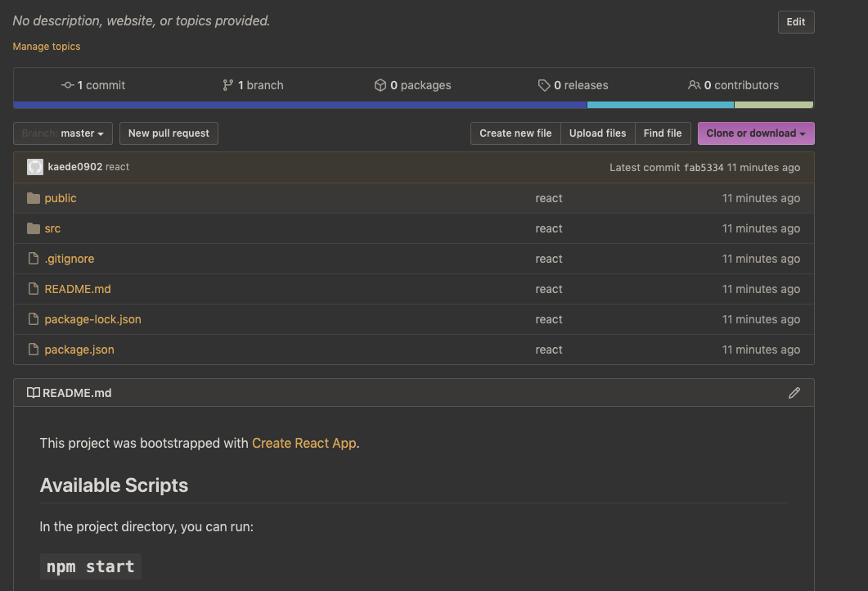
Task: Click the Create new file button
Action: coord(515,133)
